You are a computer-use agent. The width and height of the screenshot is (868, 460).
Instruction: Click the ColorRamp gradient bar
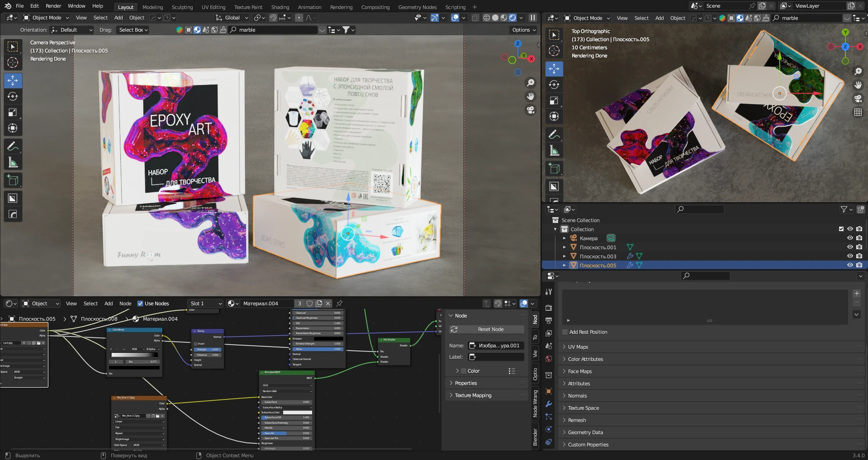pos(133,355)
